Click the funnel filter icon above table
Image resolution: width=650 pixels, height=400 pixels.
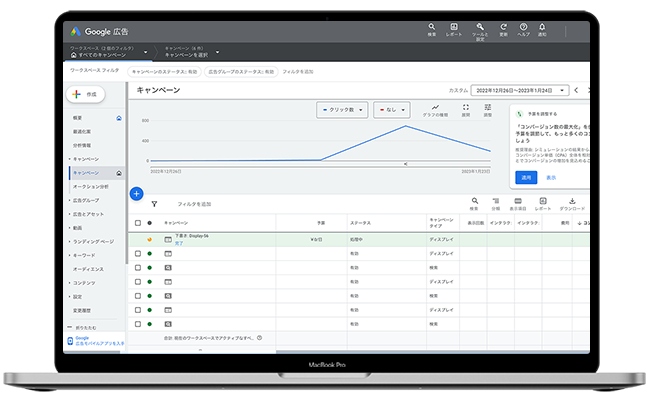154,203
